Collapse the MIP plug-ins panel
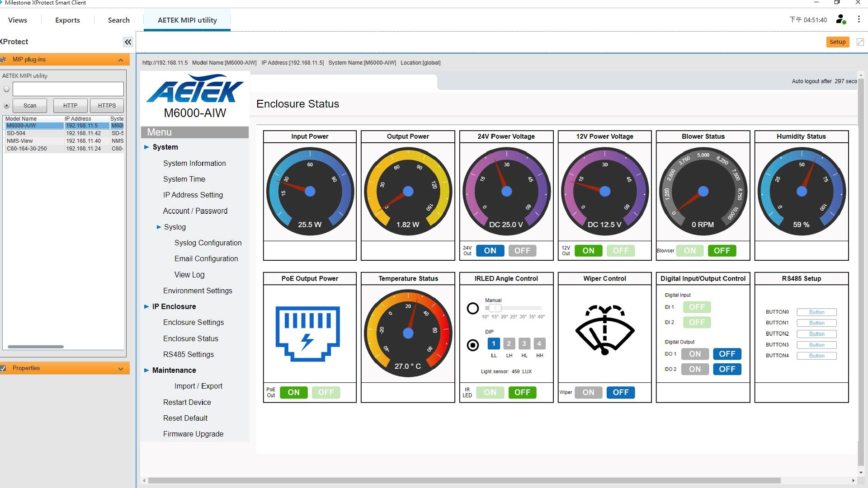Viewport: 868px width, 488px height. 121,60
